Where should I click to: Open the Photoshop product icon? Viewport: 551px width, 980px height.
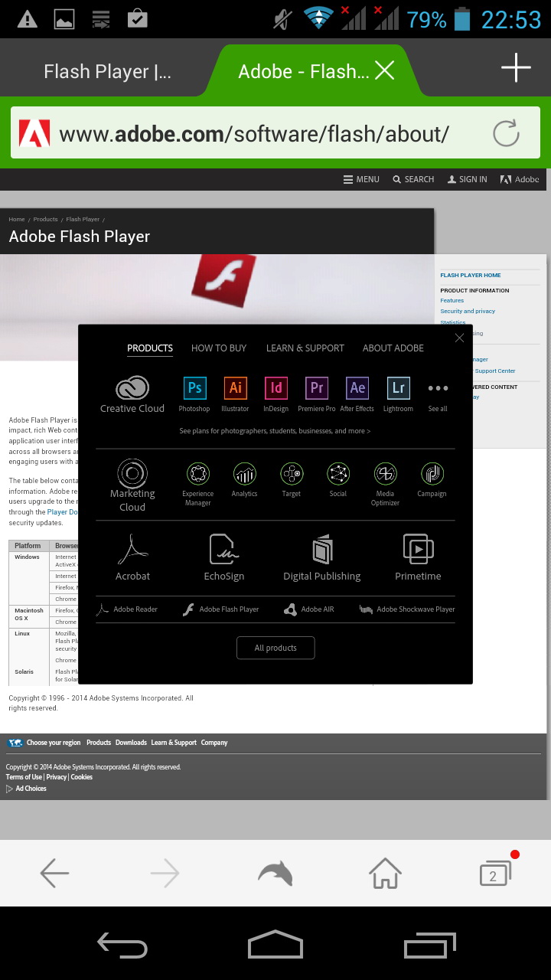[194, 388]
